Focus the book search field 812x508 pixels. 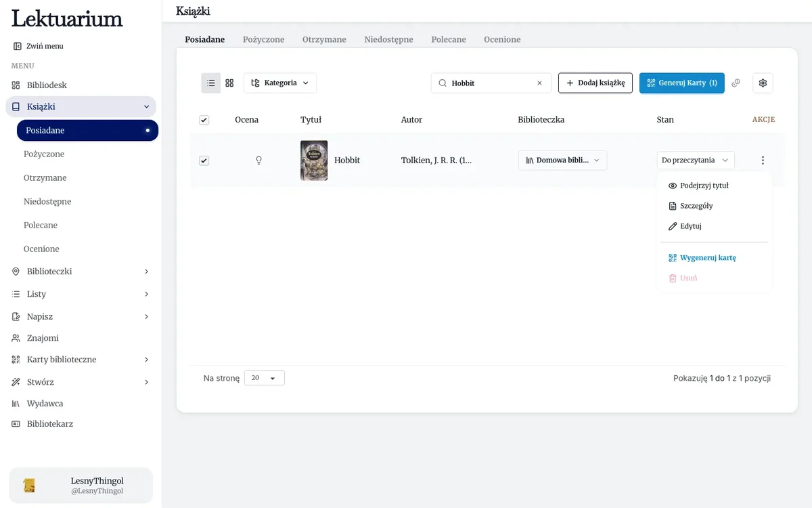(x=491, y=83)
